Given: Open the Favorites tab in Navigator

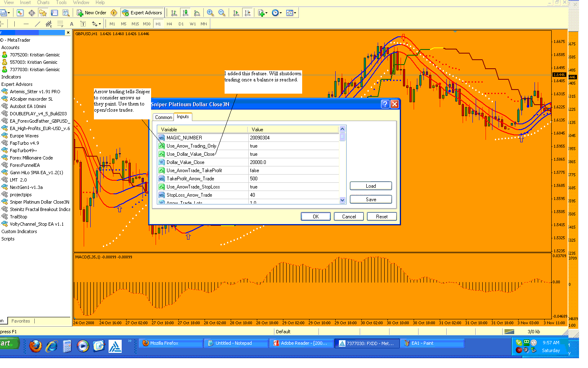Looking at the screenshot, I should (x=20, y=321).
